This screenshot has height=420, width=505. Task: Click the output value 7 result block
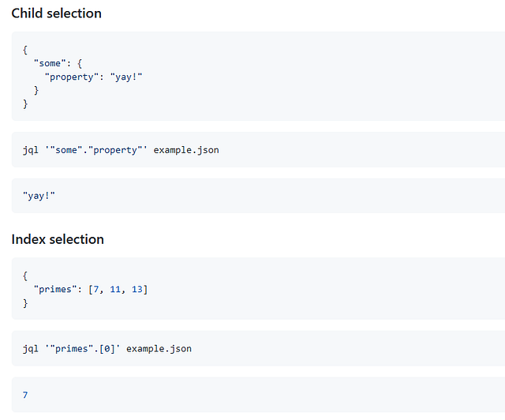pyautogui.click(x=25, y=394)
